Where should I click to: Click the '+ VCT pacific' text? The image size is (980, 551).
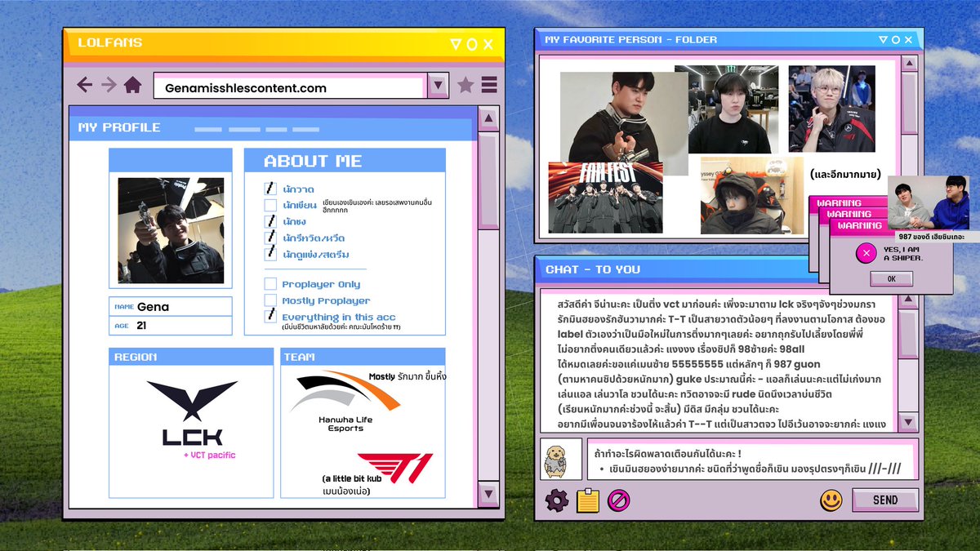point(209,455)
